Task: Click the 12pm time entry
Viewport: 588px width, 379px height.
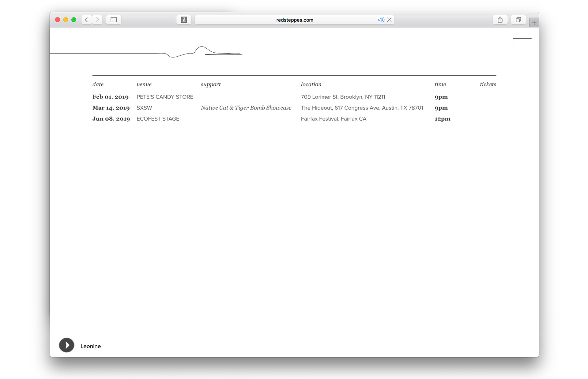Action: [443, 119]
